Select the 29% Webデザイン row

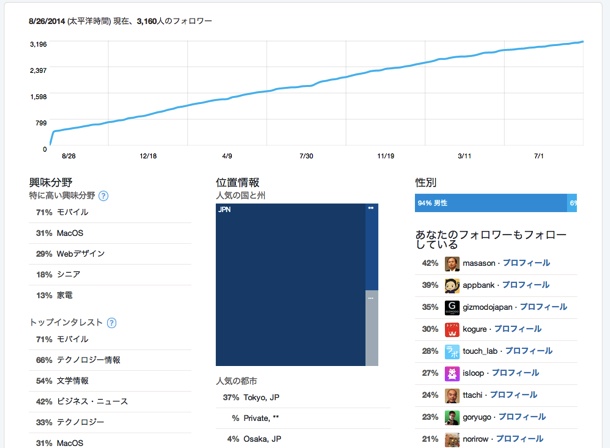click(x=110, y=254)
